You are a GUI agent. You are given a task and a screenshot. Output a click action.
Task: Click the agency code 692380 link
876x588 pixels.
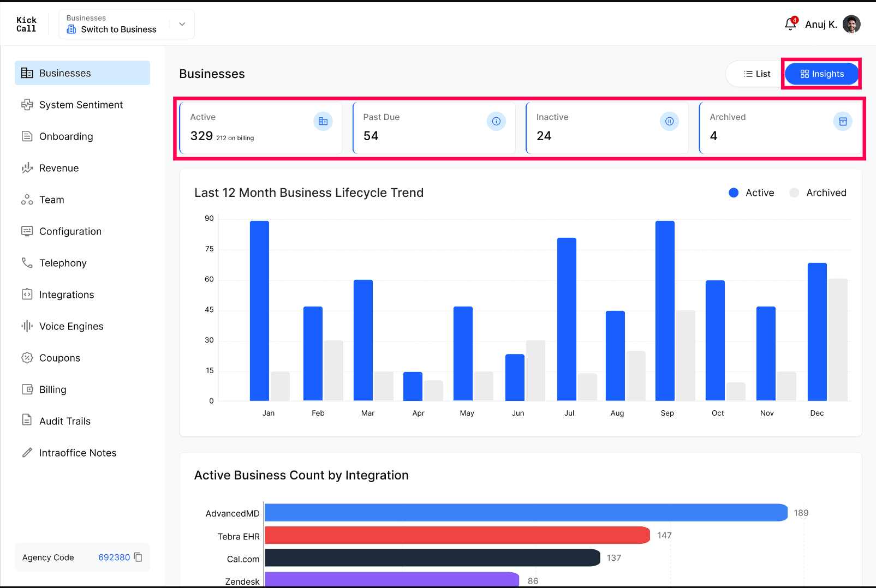[x=114, y=557]
